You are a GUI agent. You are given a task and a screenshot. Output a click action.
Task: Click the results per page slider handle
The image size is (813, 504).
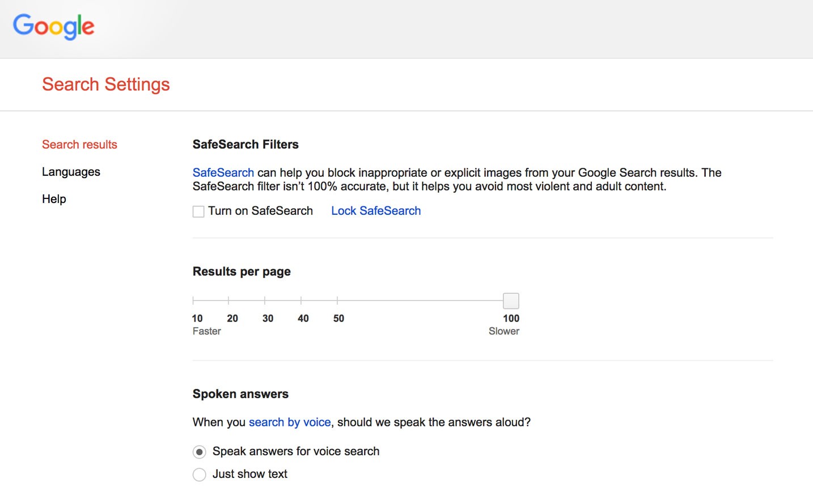pos(511,300)
